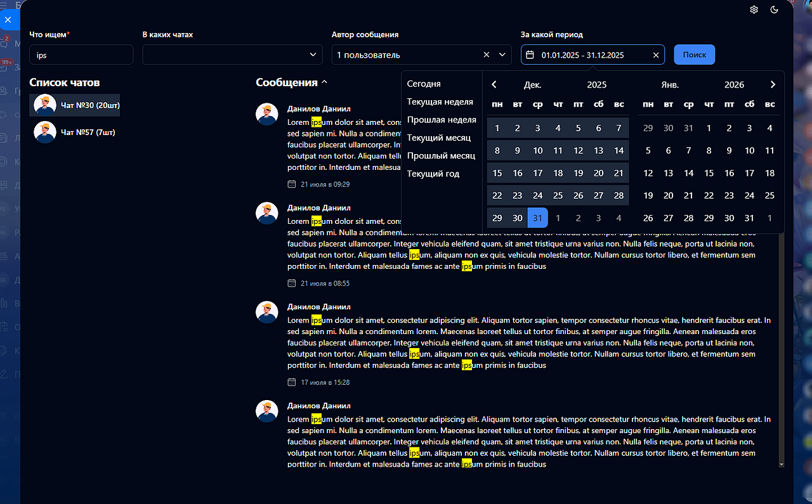Open settings with the gear icon
Image resolution: width=812 pixels, height=504 pixels.
pyautogui.click(x=754, y=10)
